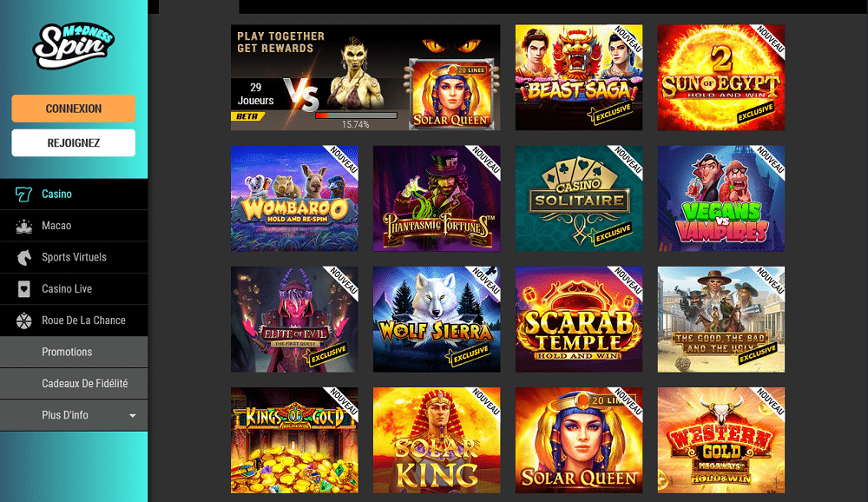Log in with the CONNEXION button
This screenshot has height=502, width=868.
tap(74, 109)
